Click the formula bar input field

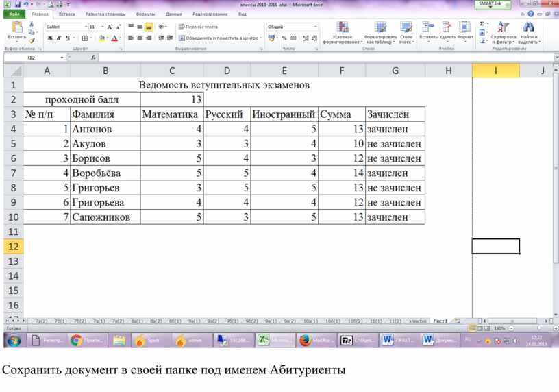(326, 58)
